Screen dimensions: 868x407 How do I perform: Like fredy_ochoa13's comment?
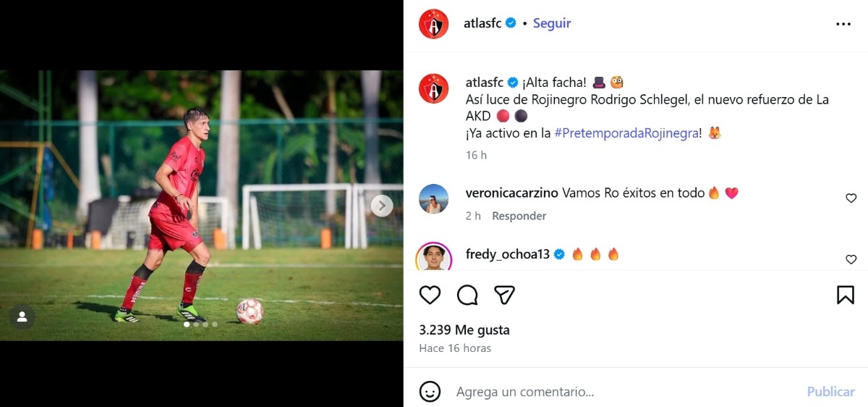click(851, 259)
